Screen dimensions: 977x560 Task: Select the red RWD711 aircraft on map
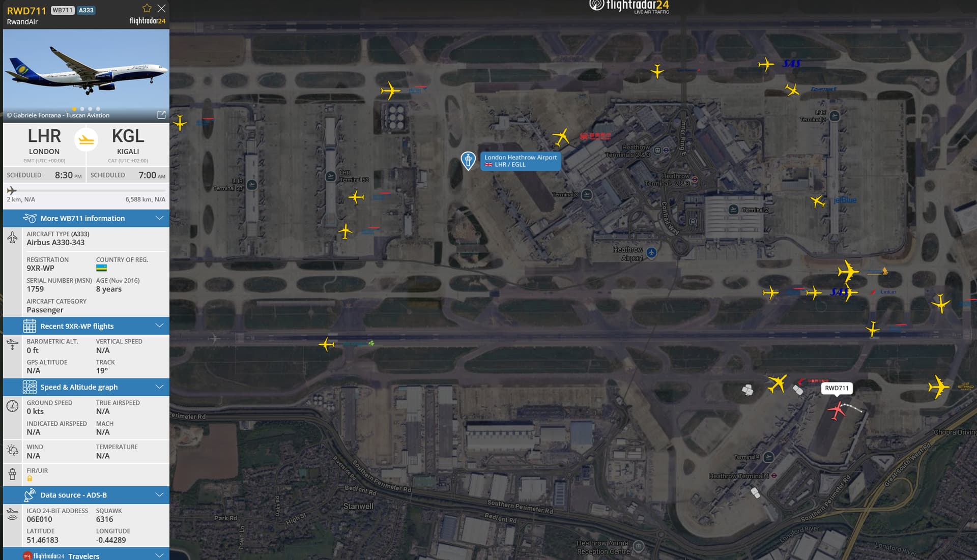coord(837,410)
